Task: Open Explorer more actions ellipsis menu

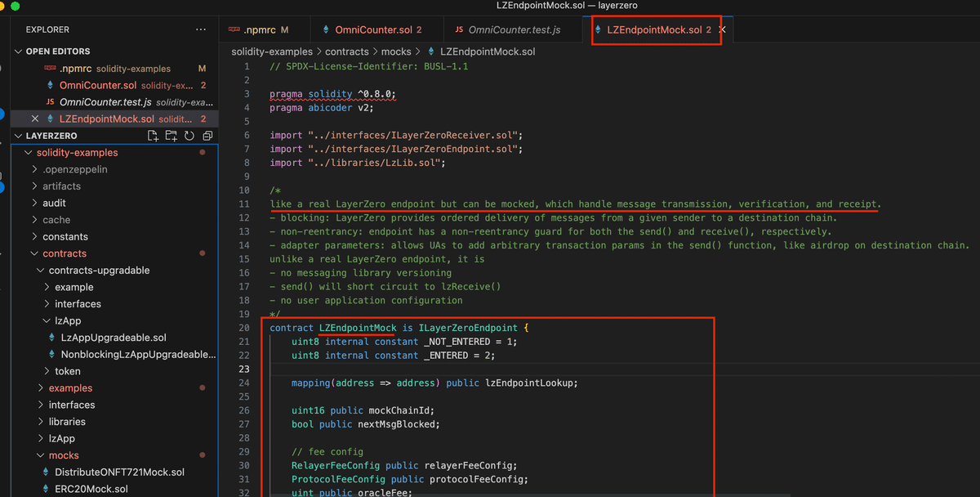Action: tap(201, 29)
